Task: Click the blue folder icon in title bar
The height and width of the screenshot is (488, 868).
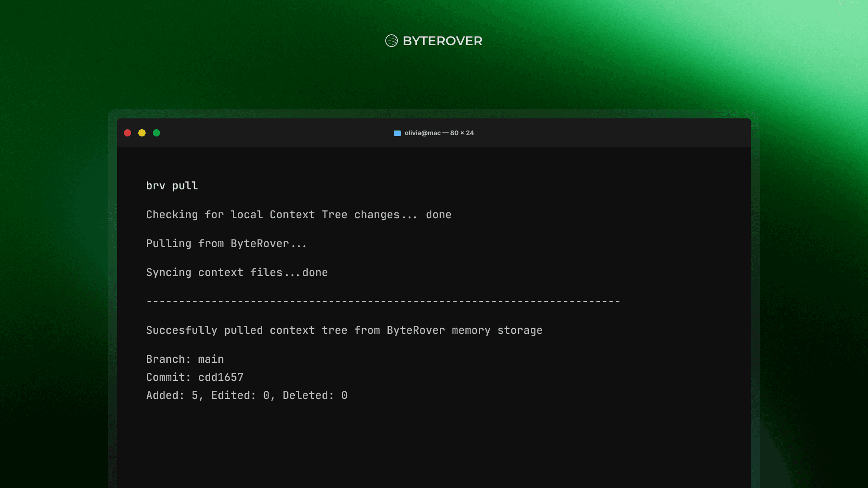Action: click(397, 133)
